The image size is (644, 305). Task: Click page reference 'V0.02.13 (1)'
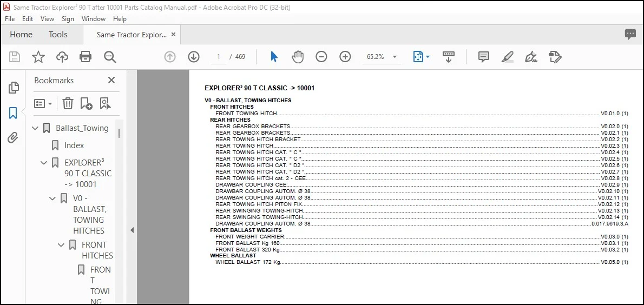[613, 210]
